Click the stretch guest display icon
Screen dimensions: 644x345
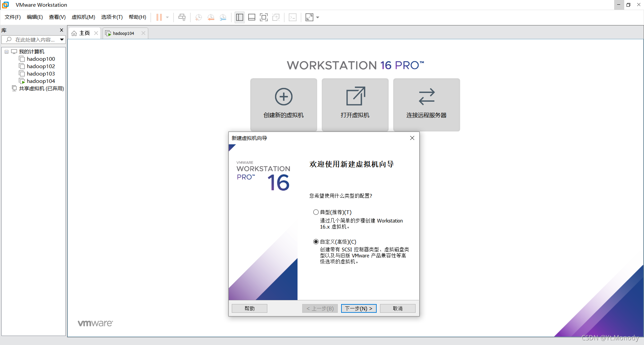pyautogui.click(x=309, y=17)
